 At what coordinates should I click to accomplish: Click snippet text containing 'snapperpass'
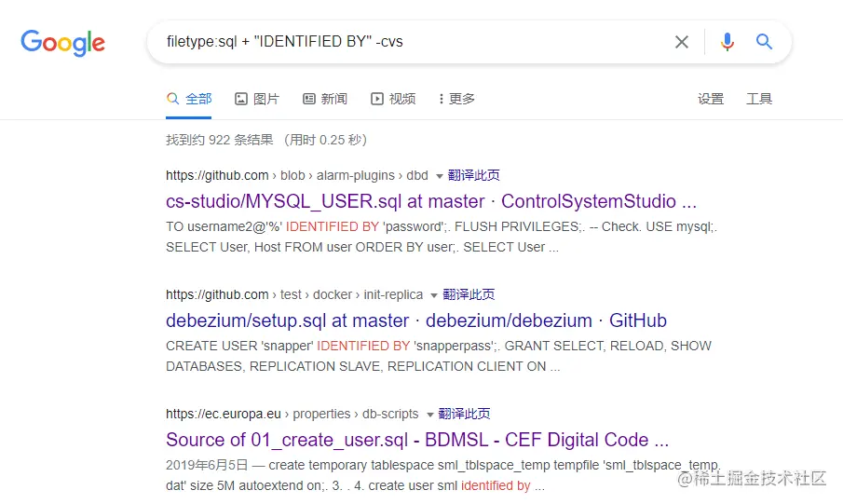coord(438,356)
